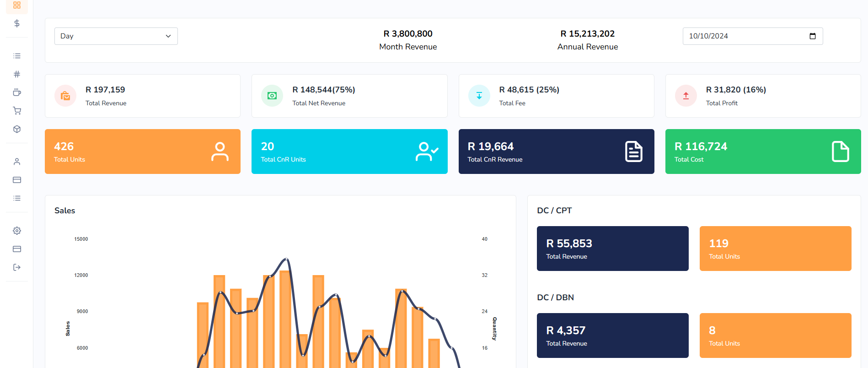Click the R 4,357 Total Revenue card
The width and height of the screenshot is (868, 368).
point(613,336)
